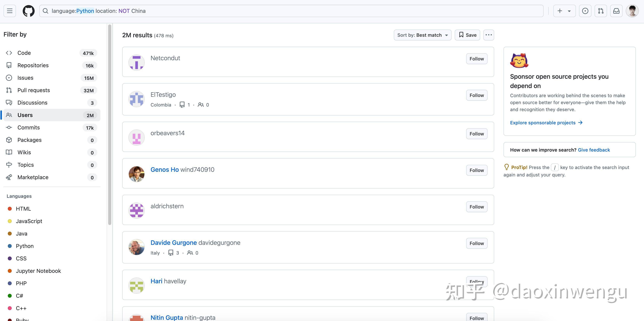Filter results by Marketplace
This screenshot has width=644, height=321.
[52, 177]
